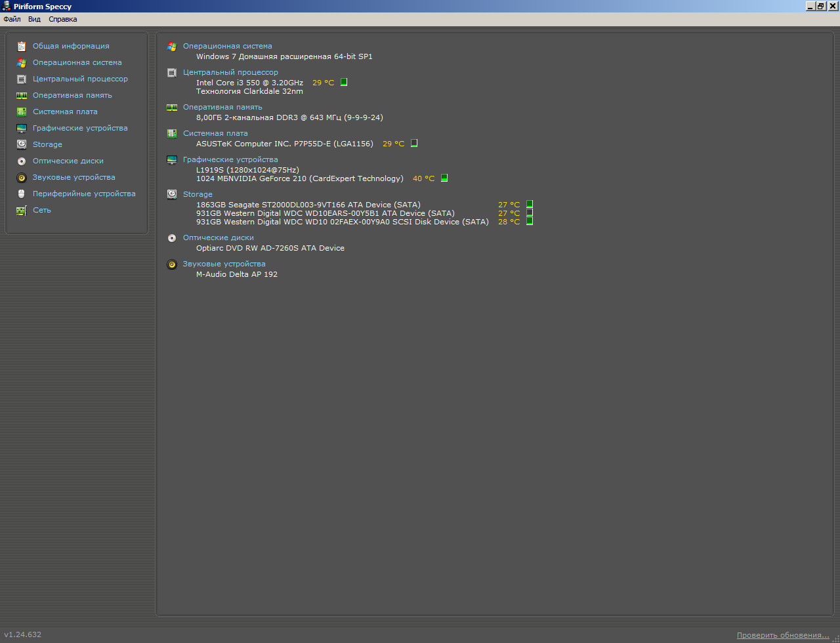The height and width of the screenshot is (643, 840).
Task: Open the Системная плата heading link in the main panel
Action: pyautogui.click(x=215, y=133)
